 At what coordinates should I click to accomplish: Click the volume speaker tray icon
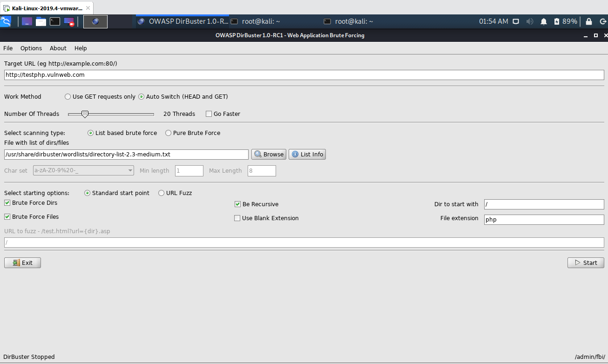pos(530,21)
